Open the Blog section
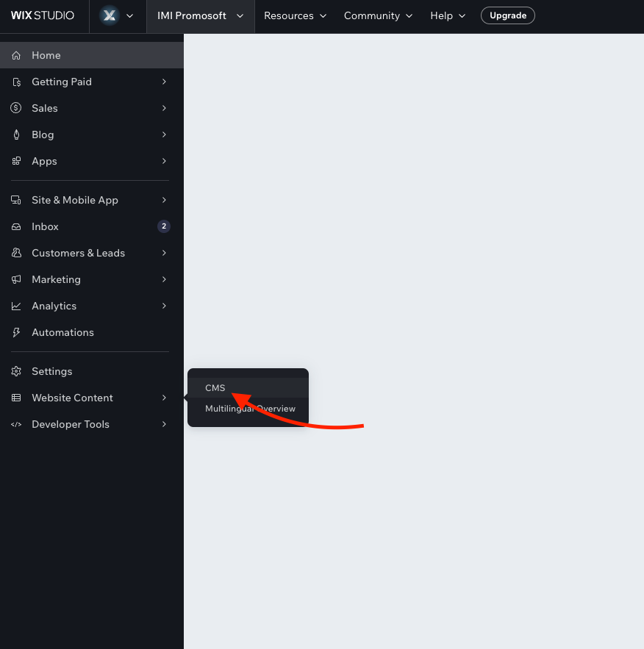Screen dimensions: 644x649 92,135
